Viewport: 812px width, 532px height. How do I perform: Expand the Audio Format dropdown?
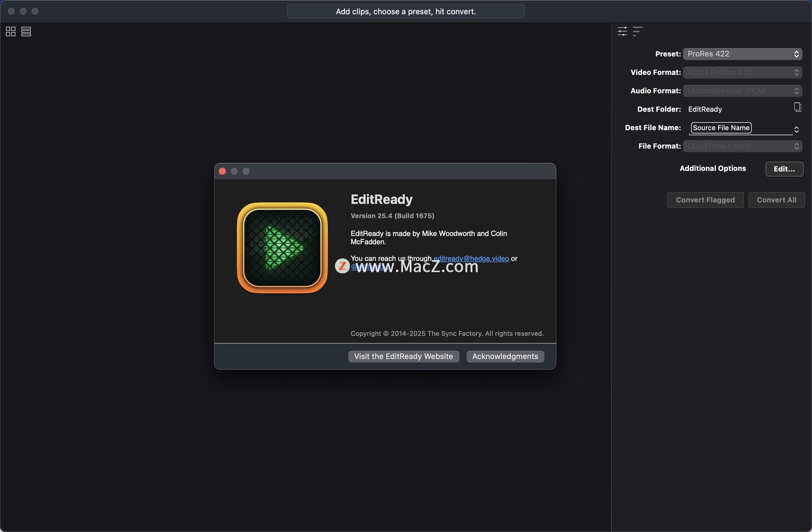742,91
